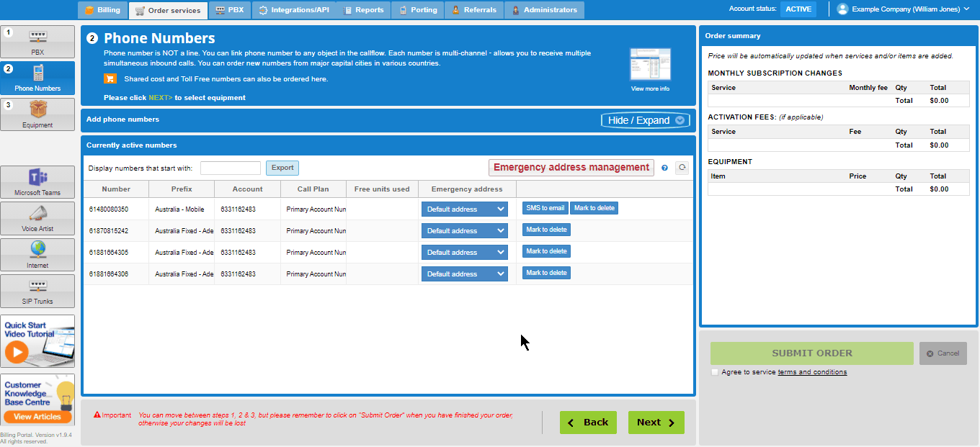Viewport: 980px width, 447px height.
Task: Click the number prefix filter input field
Action: point(230,168)
